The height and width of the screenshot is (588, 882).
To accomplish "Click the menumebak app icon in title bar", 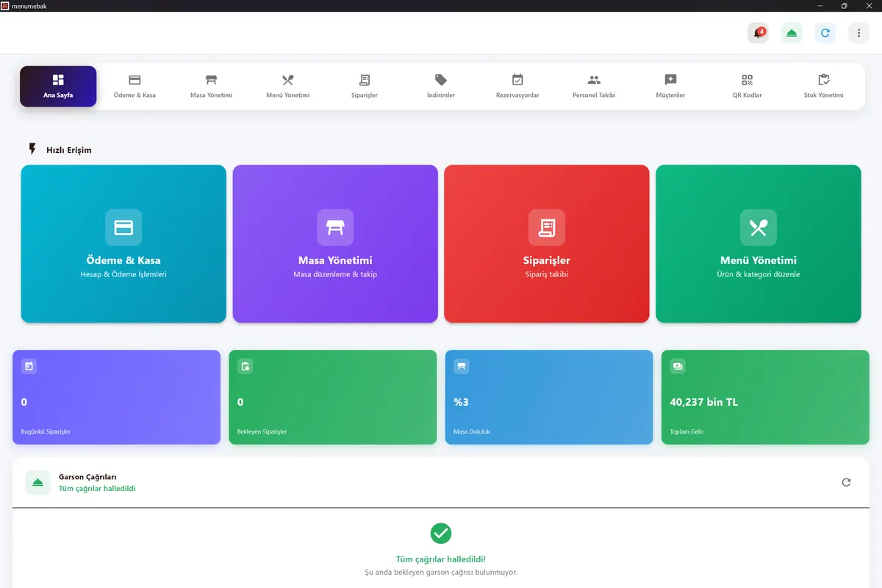I will pyautogui.click(x=5, y=5).
